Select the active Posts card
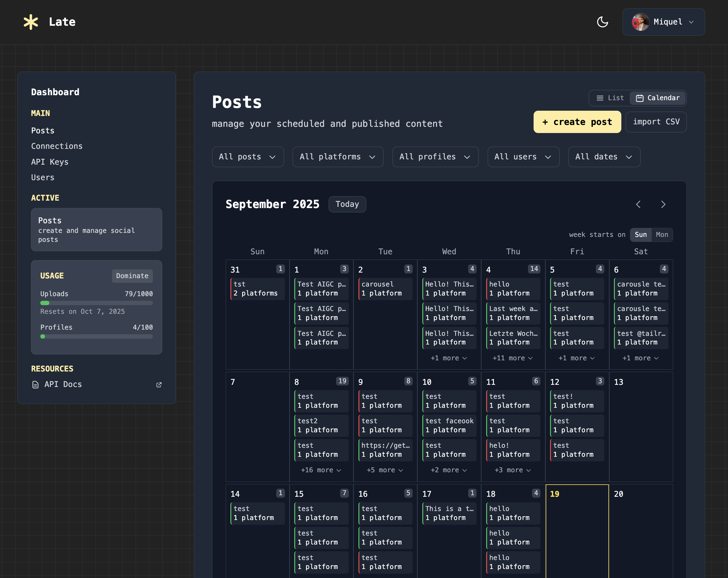728x578 pixels. coord(96,229)
